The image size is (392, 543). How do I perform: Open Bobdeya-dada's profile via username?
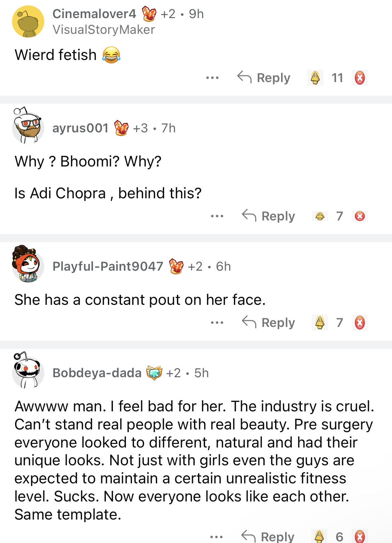[x=97, y=373]
